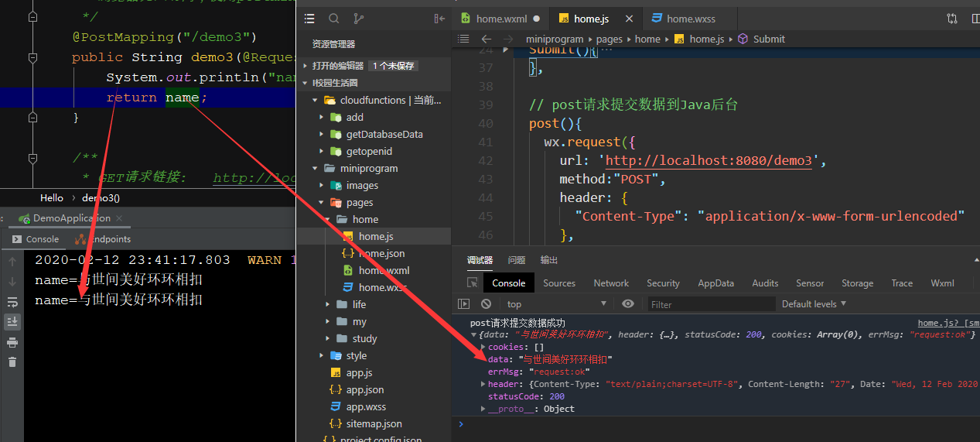This screenshot has height=442, width=980.
Task: Switch to the 输出 panel tab
Action: coord(549,260)
